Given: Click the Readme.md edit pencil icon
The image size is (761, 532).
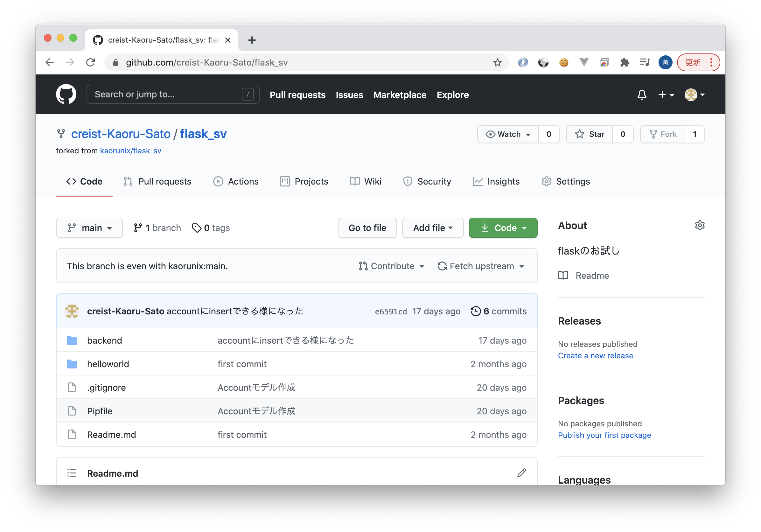Looking at the screenshot, I should (521, 473).
